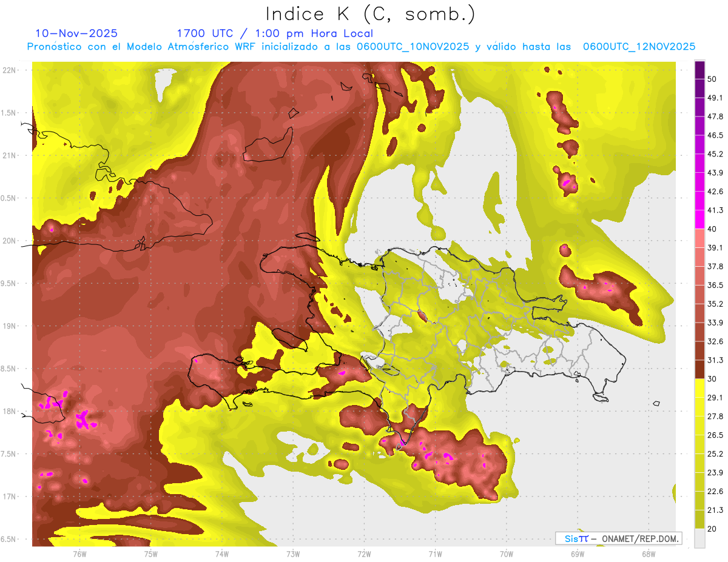The image size is (728, 562).
Task: Click the "71W" longitude label
Action: point(435,554)
